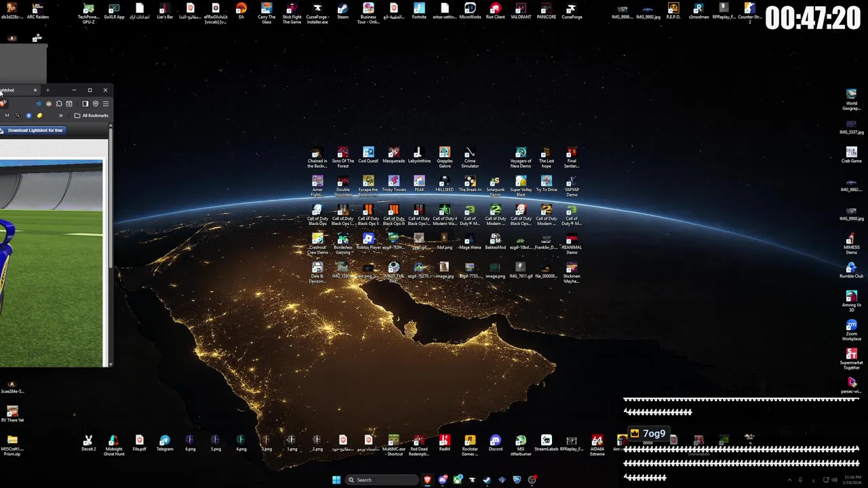Open the BakkesMod shortcut
Viewport: 868px width, 488px height.
click(x=496, y=241)
